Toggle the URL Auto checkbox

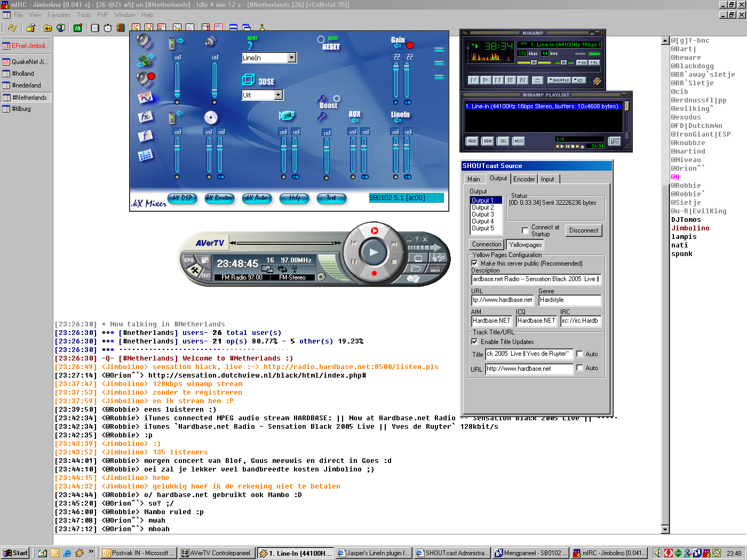(579, 367)
